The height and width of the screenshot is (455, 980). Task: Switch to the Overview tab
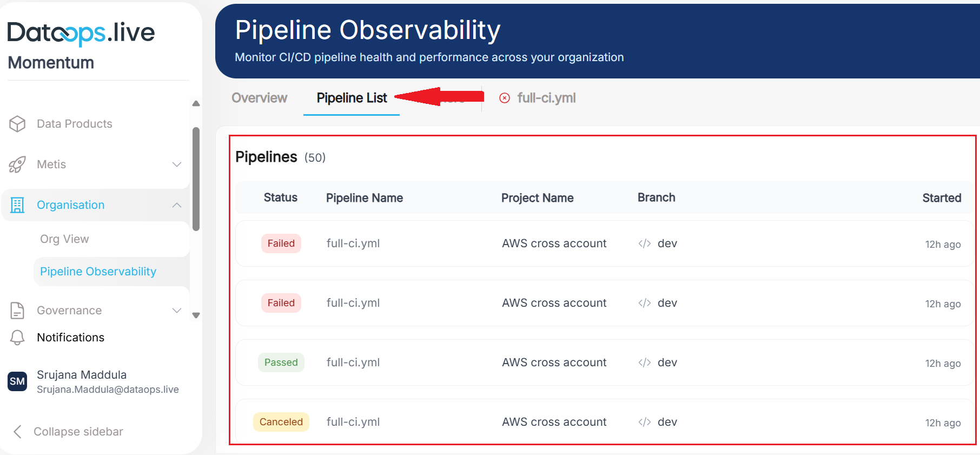[x=259, y=98]
